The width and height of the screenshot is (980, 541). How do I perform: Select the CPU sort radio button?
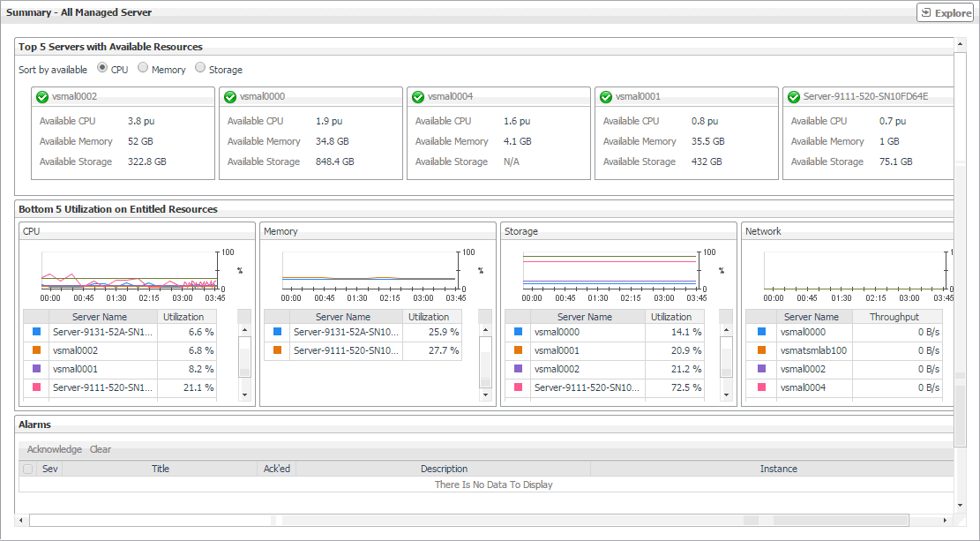pyautogui.click(x=102, y=69)
